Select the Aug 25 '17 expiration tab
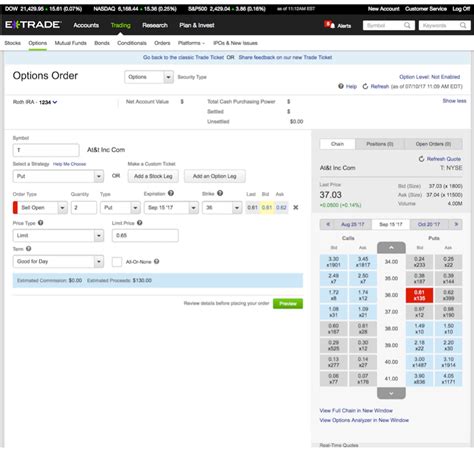 [353, 224]
